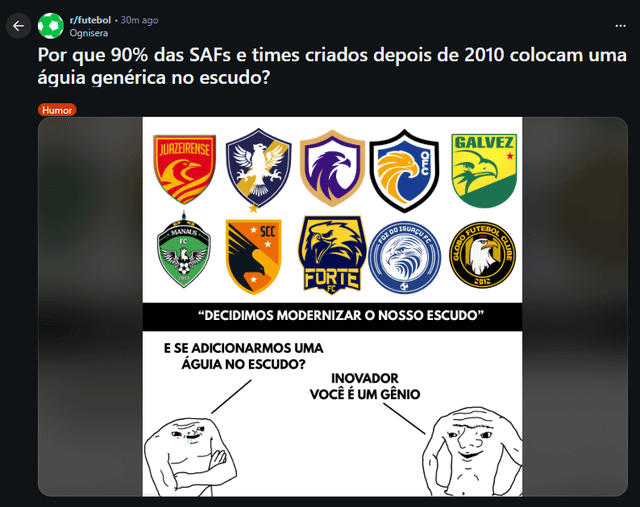Click the purple eagle shield crest

click(332, 169)
